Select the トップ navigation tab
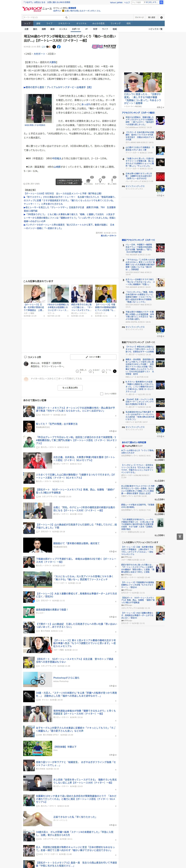The height and width of the screenshot is (868, 186). 27,23
